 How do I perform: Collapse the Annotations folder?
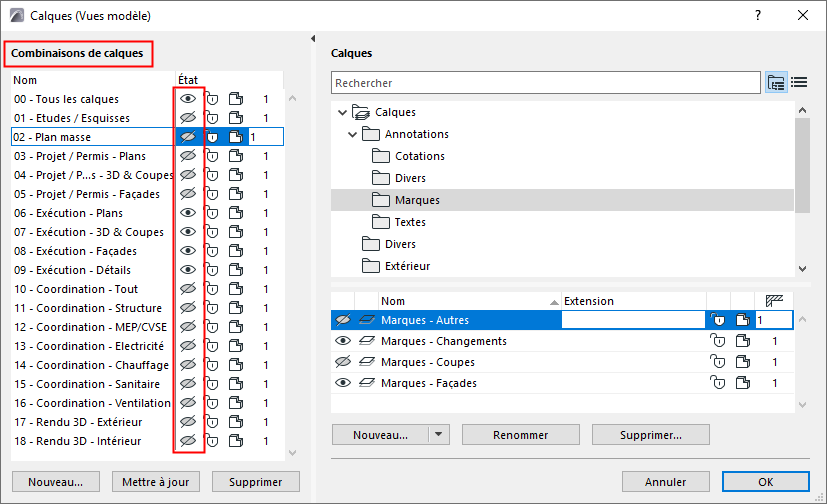[352, 134]
